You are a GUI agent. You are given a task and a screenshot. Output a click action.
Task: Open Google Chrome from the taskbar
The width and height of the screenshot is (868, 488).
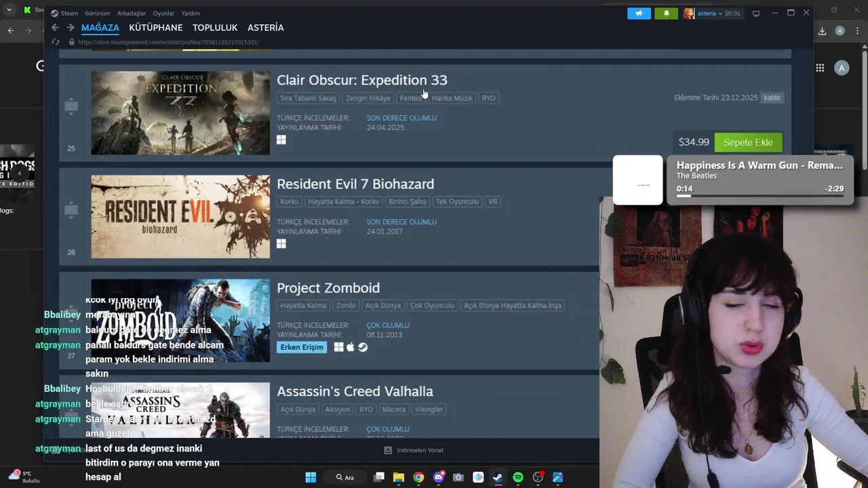coord(418,477)
